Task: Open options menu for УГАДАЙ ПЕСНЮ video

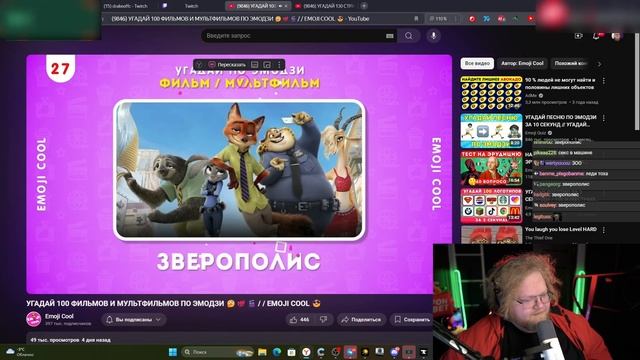Action: (604, 118)
